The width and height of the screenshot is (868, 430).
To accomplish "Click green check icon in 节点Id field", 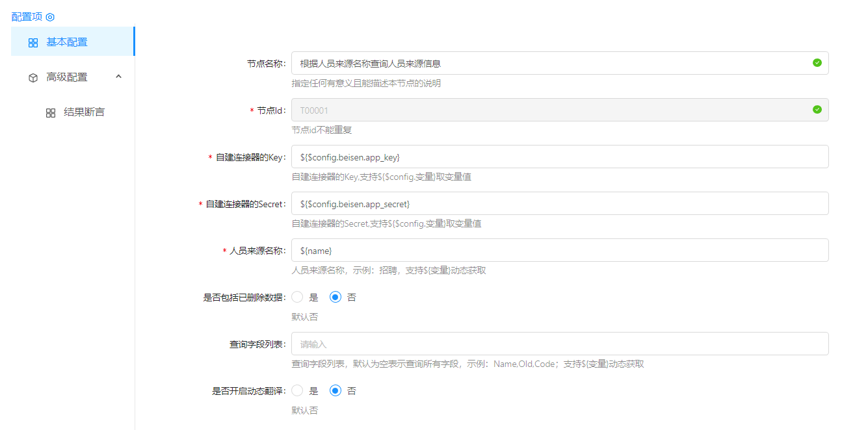I will point(817,110).
